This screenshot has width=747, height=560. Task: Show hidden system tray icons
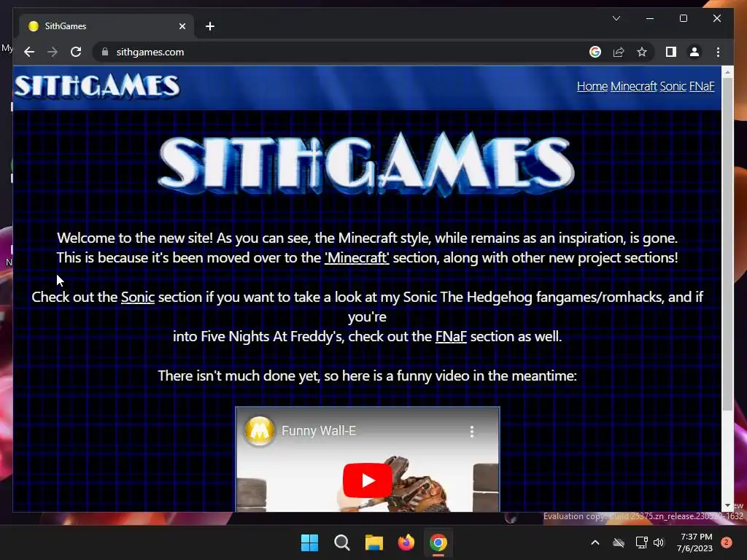pyautogui.click(x=595, y=542)
